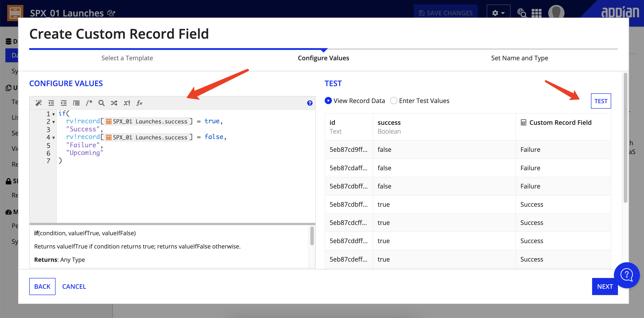Go to Set Name and Type step
This screenshot has height=318, width=644.
click(x=520, y=58)
